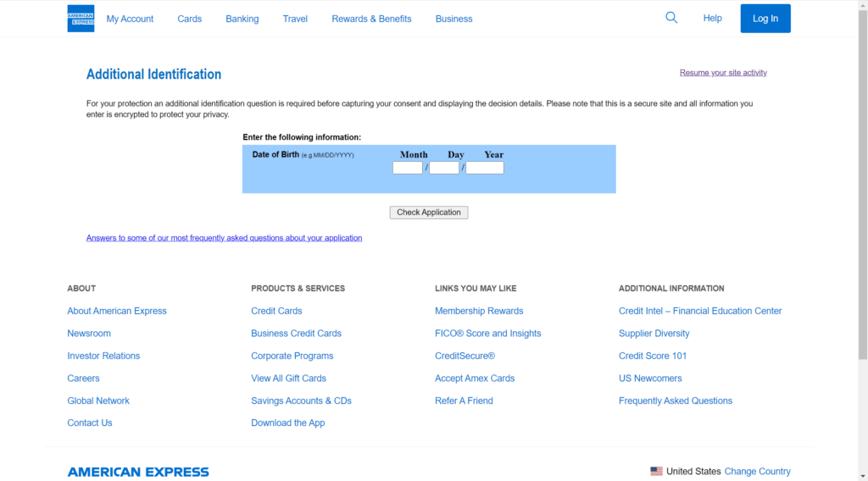Go to the Newsroom link
The image size is (868, 481).
(x=89, y=334)
